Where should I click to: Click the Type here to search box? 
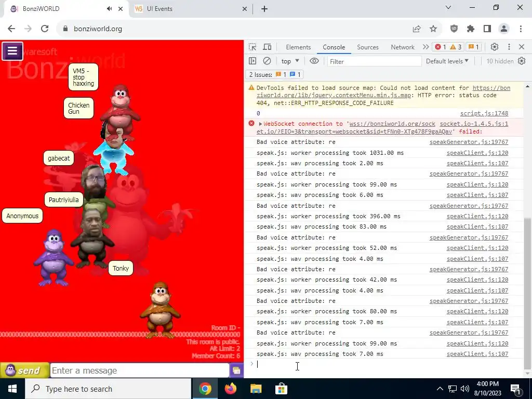tap(108, 389)
